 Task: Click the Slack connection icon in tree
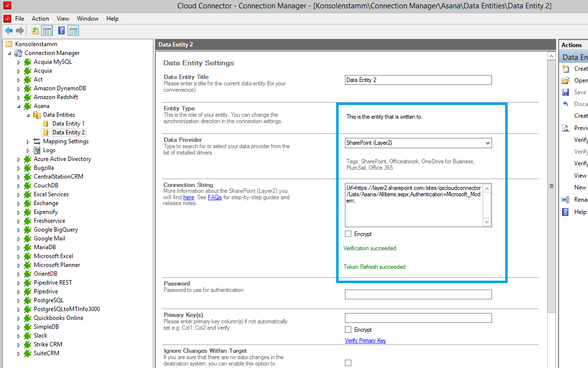tap(27, 336)
